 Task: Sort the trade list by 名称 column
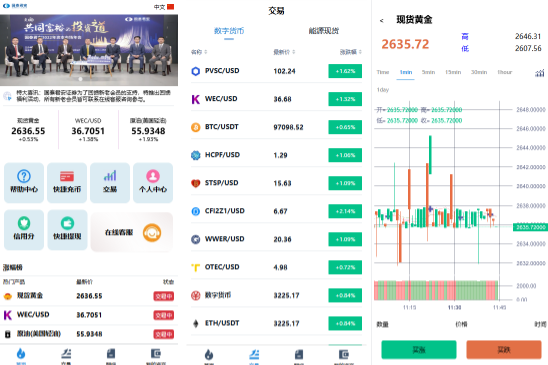[199, 52]
